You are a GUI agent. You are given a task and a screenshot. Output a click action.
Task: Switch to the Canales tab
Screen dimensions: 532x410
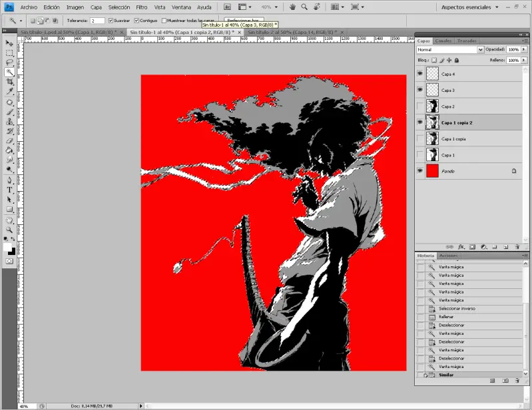coord(443,41)
